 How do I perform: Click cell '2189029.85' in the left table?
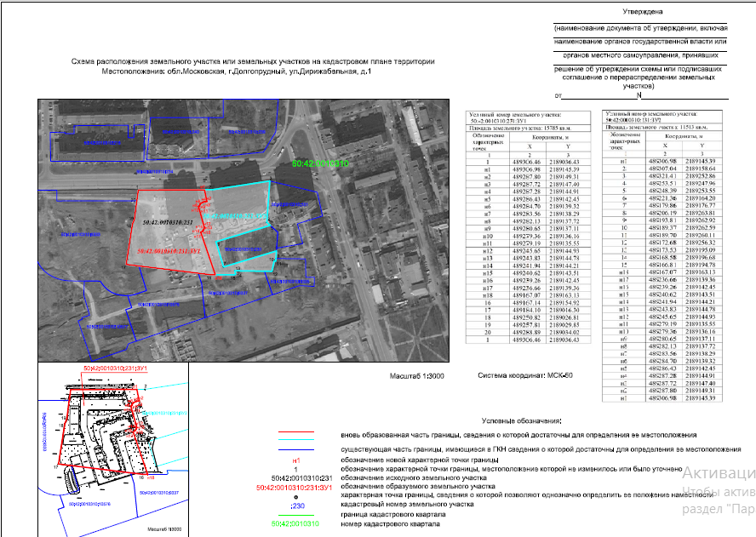[x=564, y=325]
